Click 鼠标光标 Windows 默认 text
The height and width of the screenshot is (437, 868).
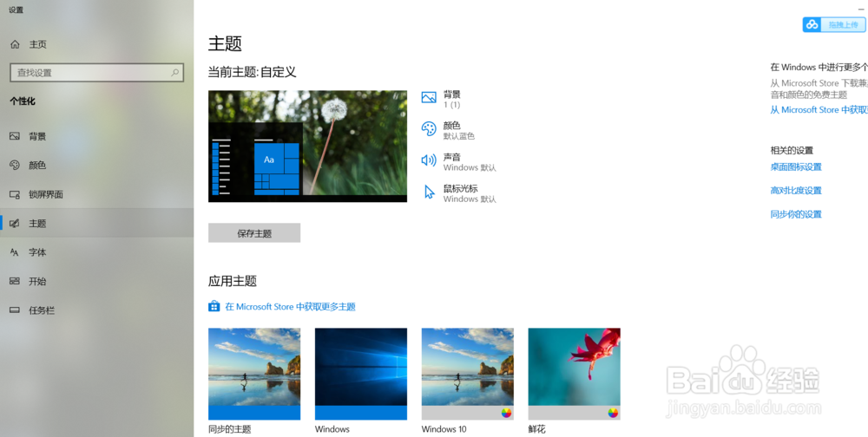[x=470, y=199]
